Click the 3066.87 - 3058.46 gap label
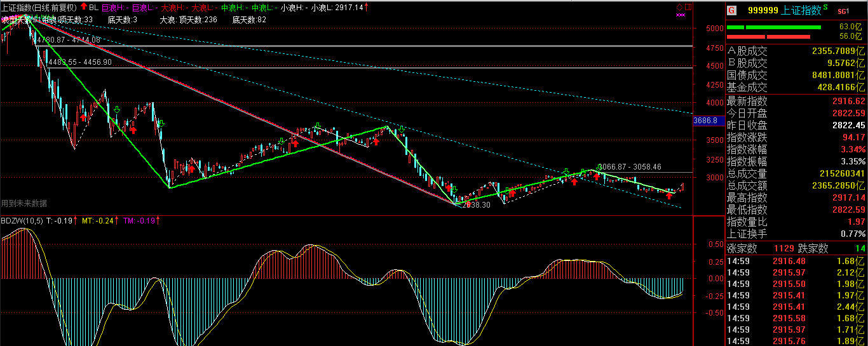 point(629,167)
